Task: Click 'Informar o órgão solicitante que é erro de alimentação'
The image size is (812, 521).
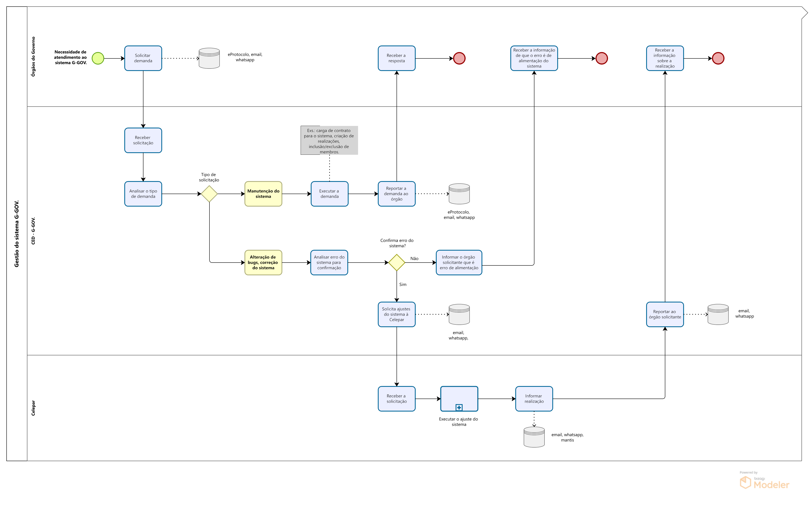Action: pyautogui.click(x=459, y=263)
